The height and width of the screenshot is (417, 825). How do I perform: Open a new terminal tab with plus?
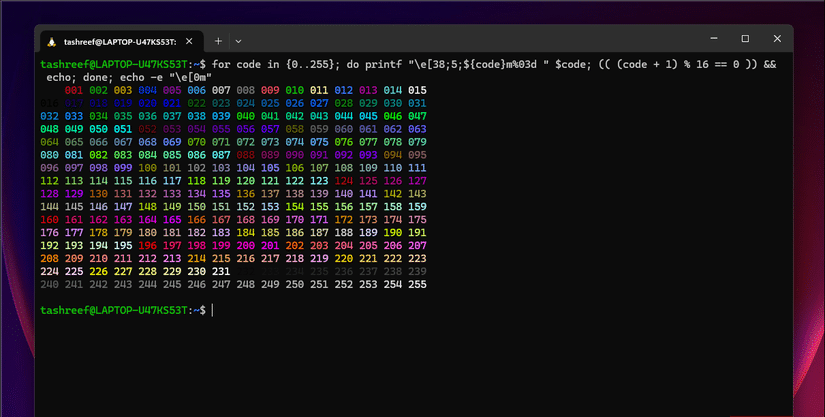218,41
